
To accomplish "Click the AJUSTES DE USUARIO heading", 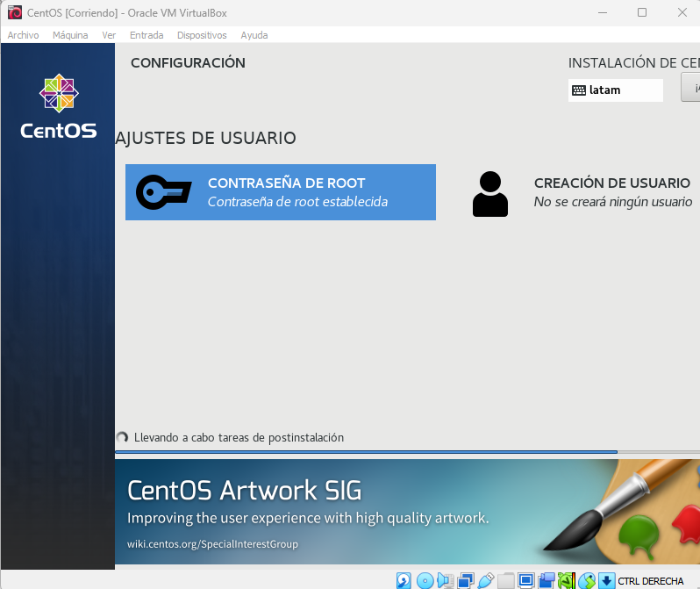I will click(206, 138).
